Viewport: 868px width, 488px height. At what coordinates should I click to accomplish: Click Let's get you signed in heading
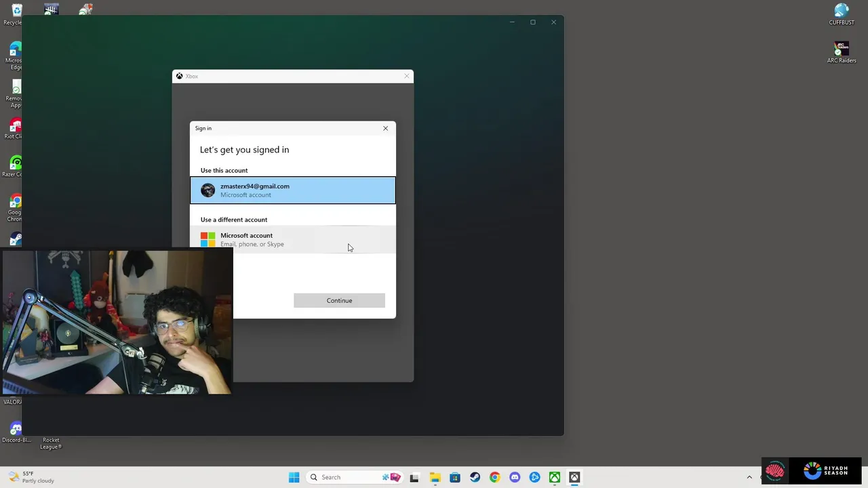[244, 150]
